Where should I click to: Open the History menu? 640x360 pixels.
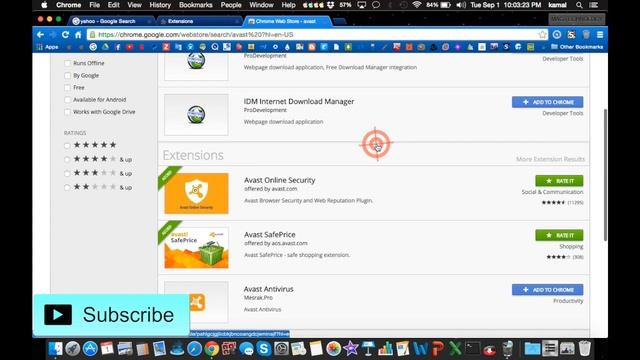pyautogui.click(x=160, y=5)
